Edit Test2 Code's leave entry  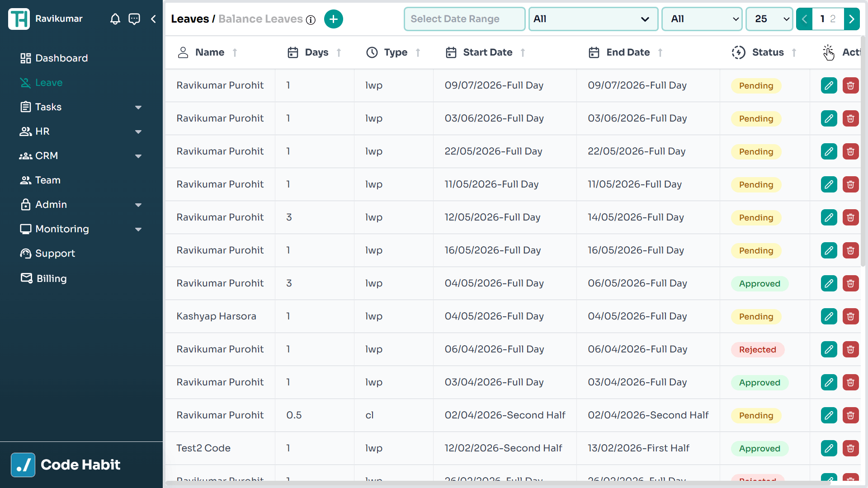[829, 448]
